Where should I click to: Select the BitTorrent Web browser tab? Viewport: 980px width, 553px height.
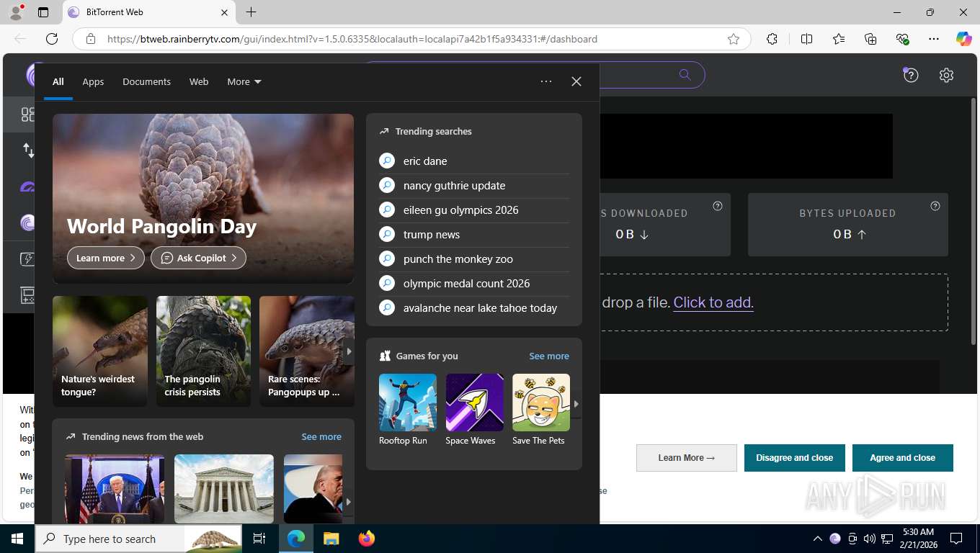click(148, 12)
